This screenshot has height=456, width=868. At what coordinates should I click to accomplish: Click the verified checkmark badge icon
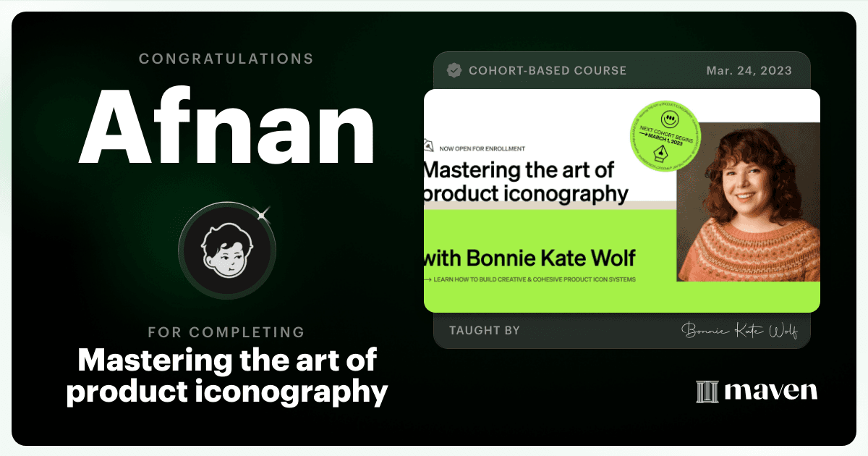point(454,70)
